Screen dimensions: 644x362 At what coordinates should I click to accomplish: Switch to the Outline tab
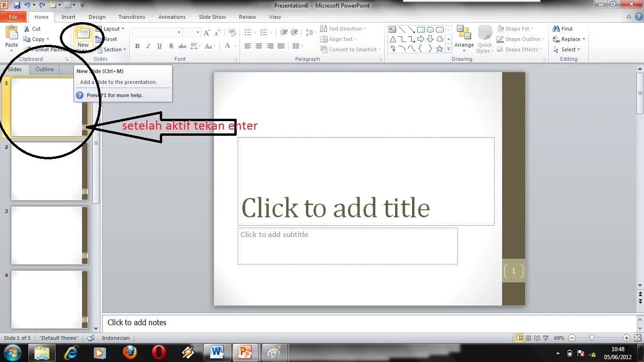[44, 69]
